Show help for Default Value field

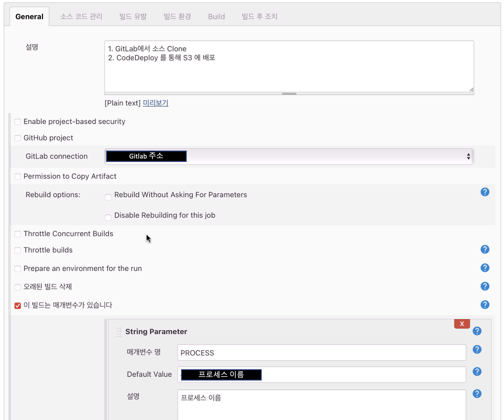pyautogui.click(x=477, y=371)
